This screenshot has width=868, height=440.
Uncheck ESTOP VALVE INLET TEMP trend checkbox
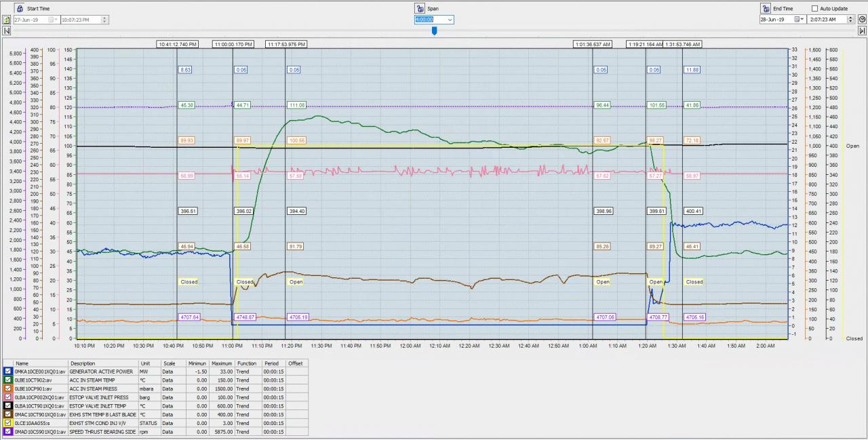[7, 405]
